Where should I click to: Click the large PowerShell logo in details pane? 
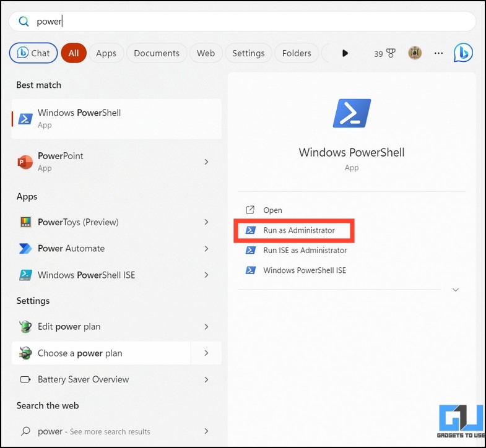(x=352, y=113)
